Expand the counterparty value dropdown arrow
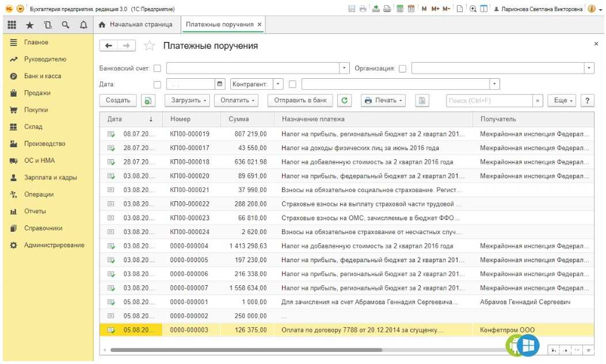Image resolution: width=606 pixels, height=364 pixels. point(495,84)
